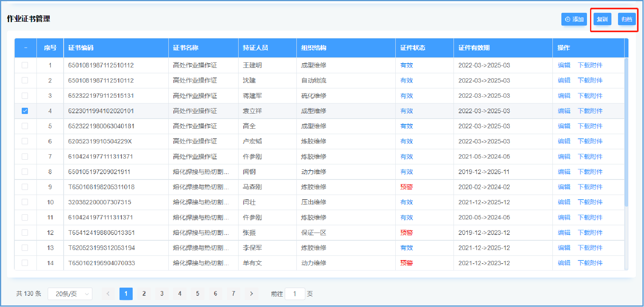Check the checkbox for row 2 沈建

pyautogui.click(x=25, y=80)
